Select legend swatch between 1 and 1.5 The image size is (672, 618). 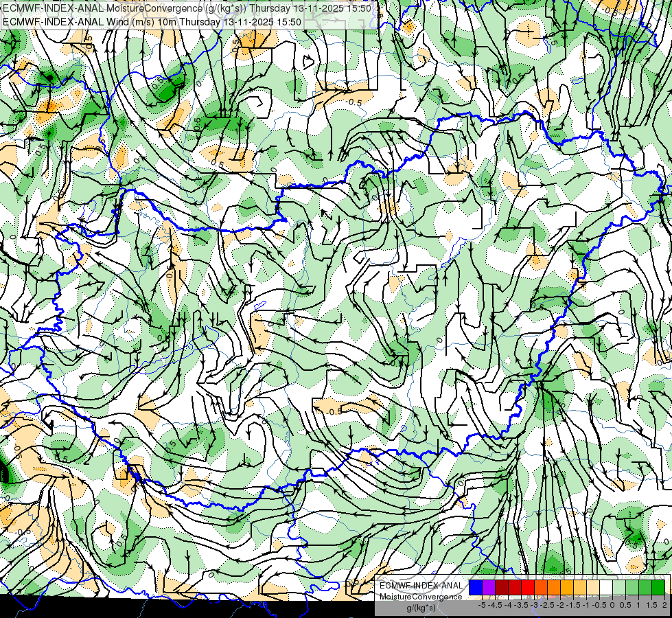645,587
